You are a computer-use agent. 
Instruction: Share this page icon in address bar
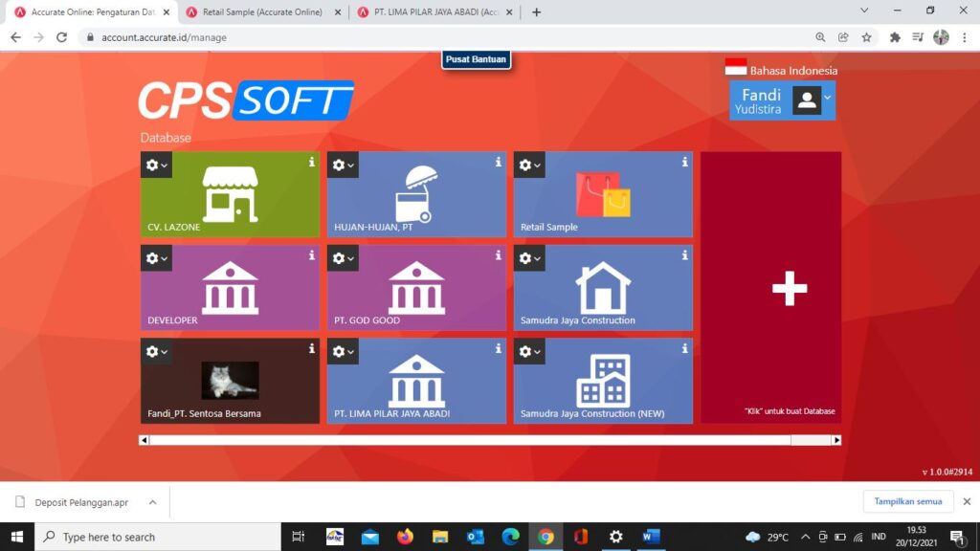point(843,37)
